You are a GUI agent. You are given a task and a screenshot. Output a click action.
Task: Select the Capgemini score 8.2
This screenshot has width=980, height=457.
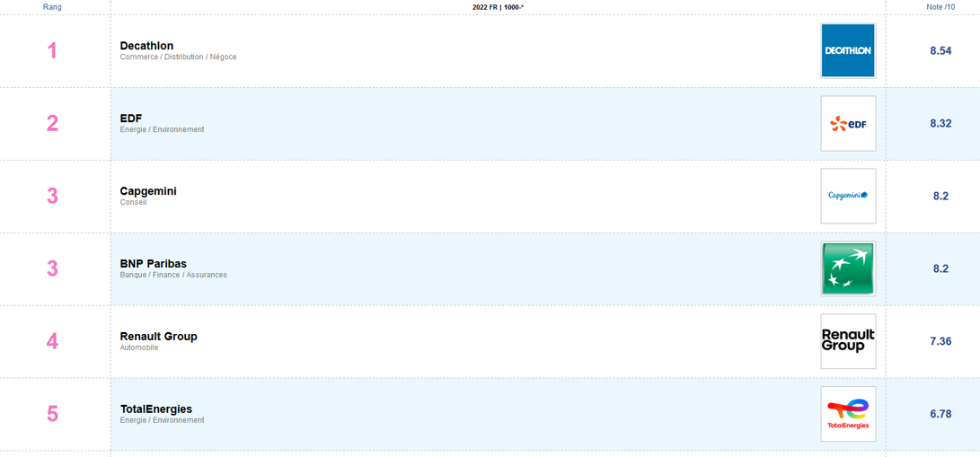[x=940, y=196]
